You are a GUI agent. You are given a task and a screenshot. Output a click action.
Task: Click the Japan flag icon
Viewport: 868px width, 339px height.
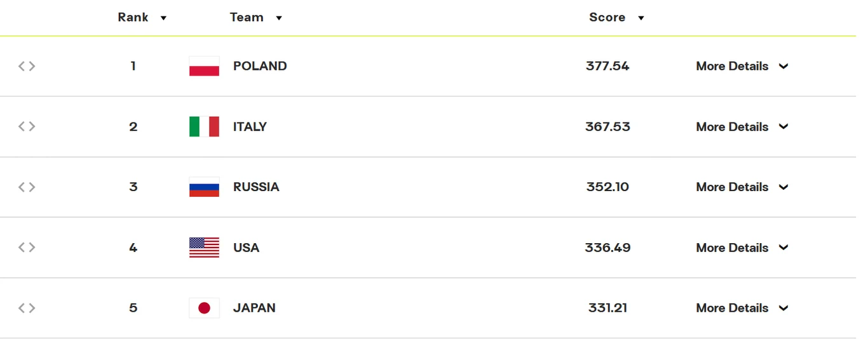(204, 308)
